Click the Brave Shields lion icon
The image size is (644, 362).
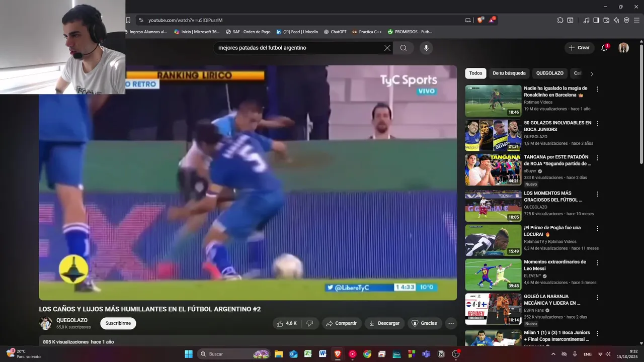click(480, 20)
